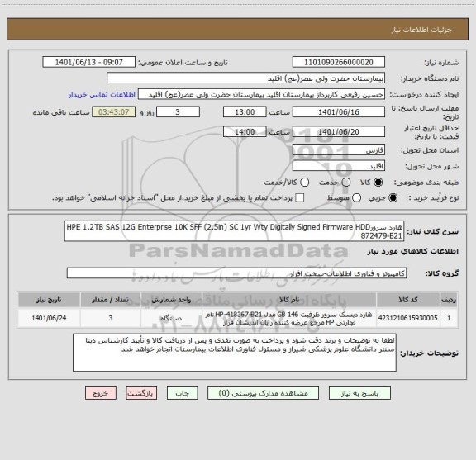Screen dimensions: 476x460
Task: Click the deadline time field 13:00
Action: (245, 112)
